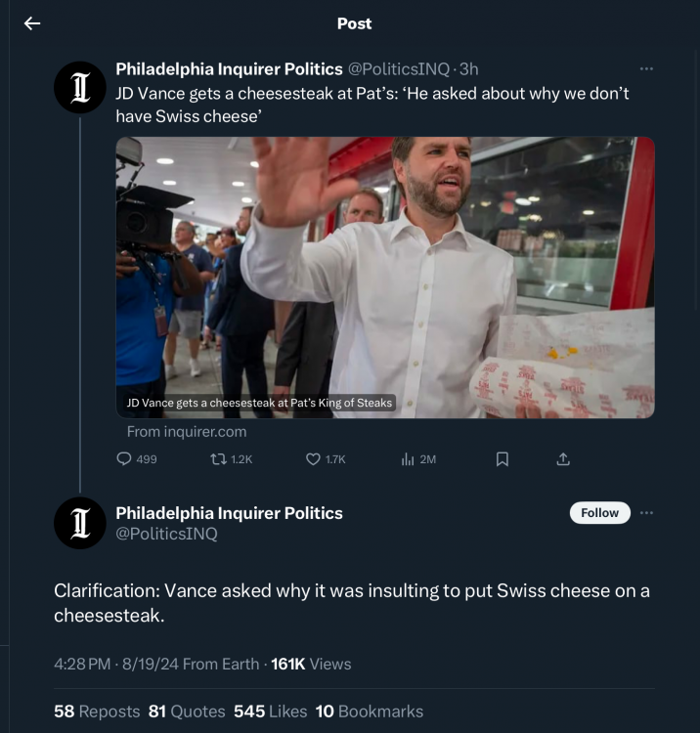The width and height of the screenshot is (700, 733).
Task: Open view analytics icon showing 2M
Action: 409,458
